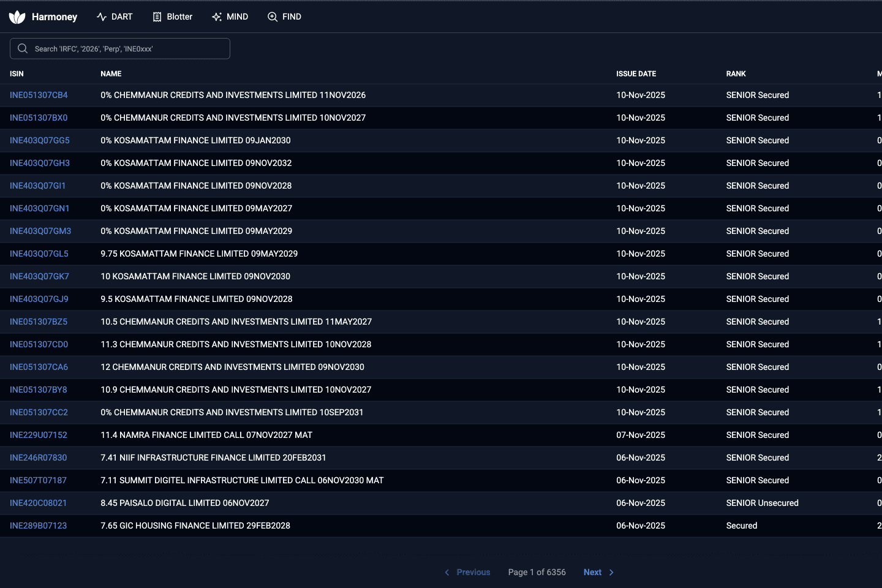Open ISIN link INE403Q07GL5
The image size is (882, 588).
(x=39, y=254)
